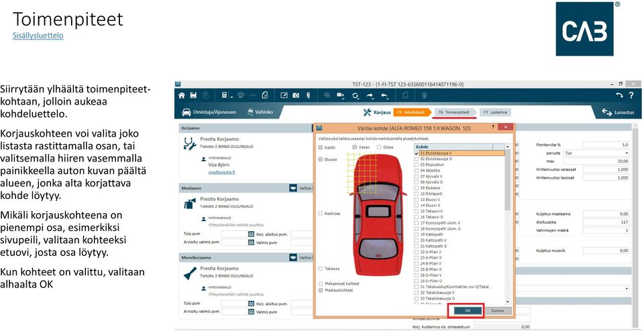Open Maalaamo Arvioitu valmis pvm calendar
This screenshot has width=644, height=331.
[x=251, y=242]
